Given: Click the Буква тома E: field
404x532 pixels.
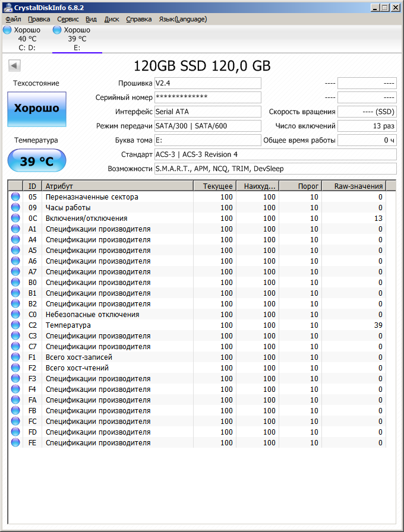Looking at the screenshot, I should 208,140.
